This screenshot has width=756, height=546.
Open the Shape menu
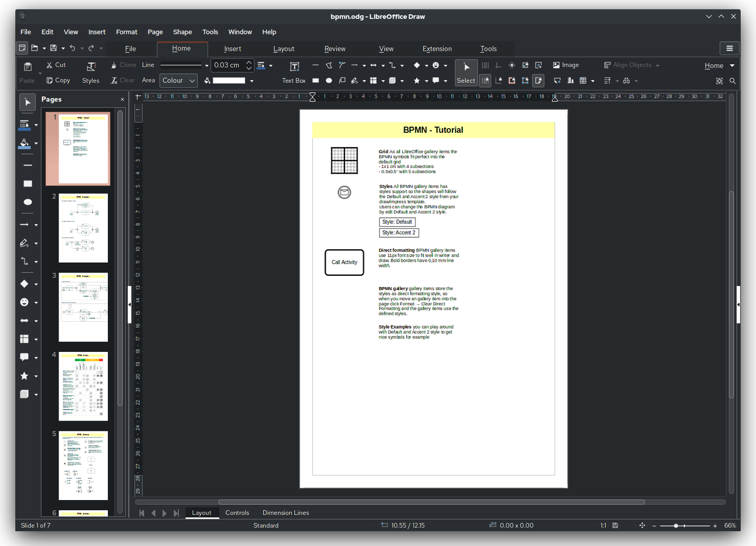(x=182, y=32)
